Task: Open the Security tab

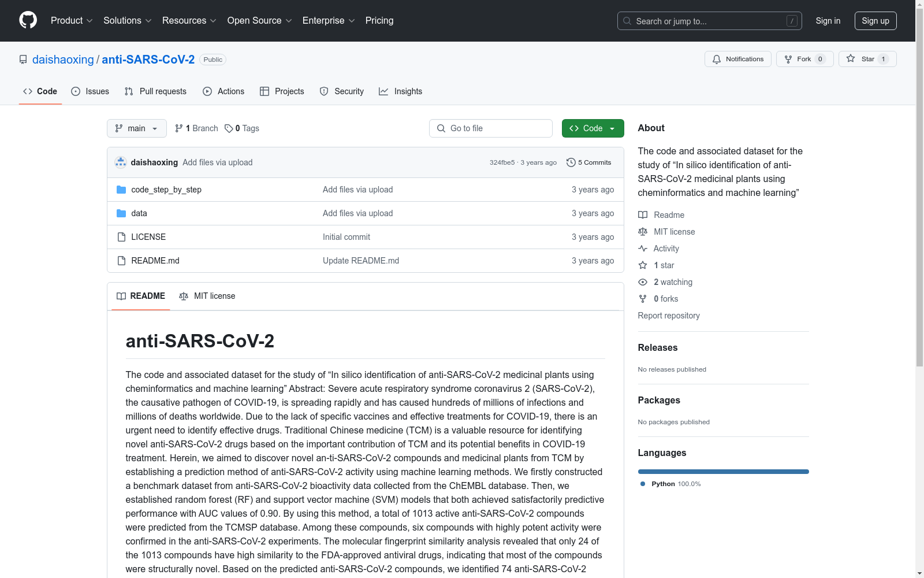Action: (342, 91)
